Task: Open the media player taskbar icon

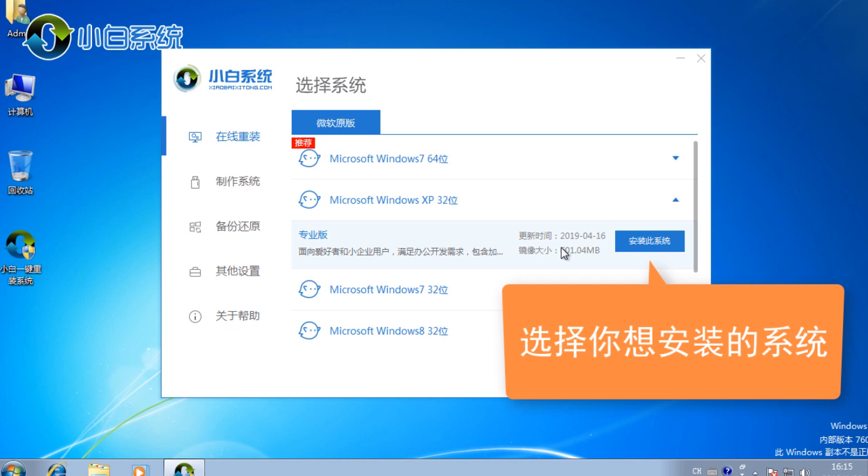Action: pyautogui.click(x=140, y=470)
